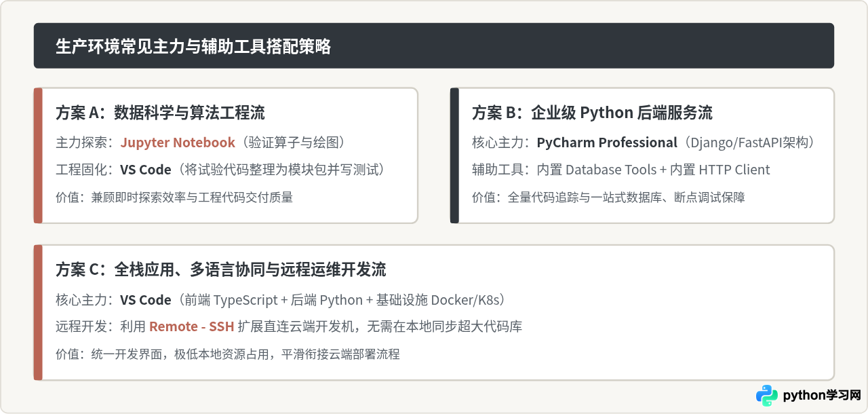
Task: Click the Python logo icon
Action: pos(767,396)
